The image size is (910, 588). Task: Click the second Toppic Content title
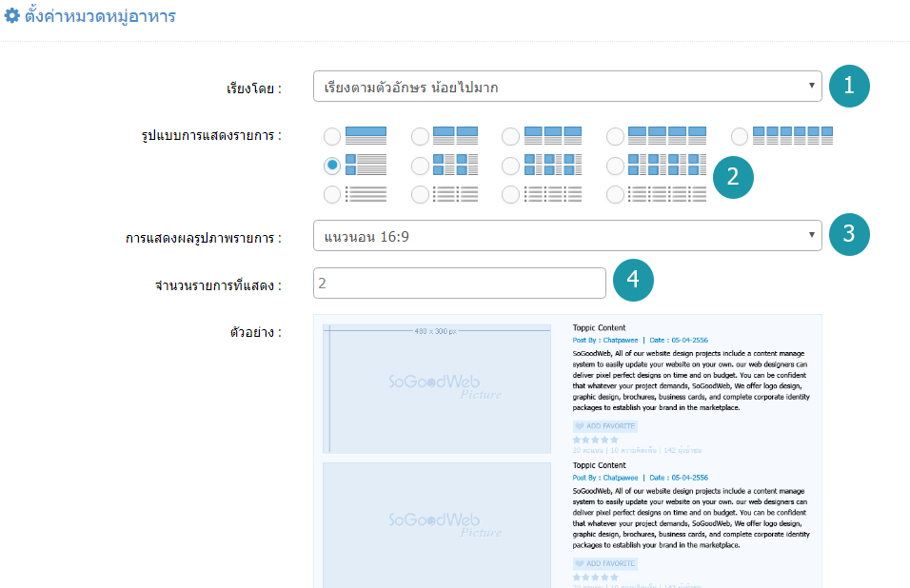(x=599, y=465)
